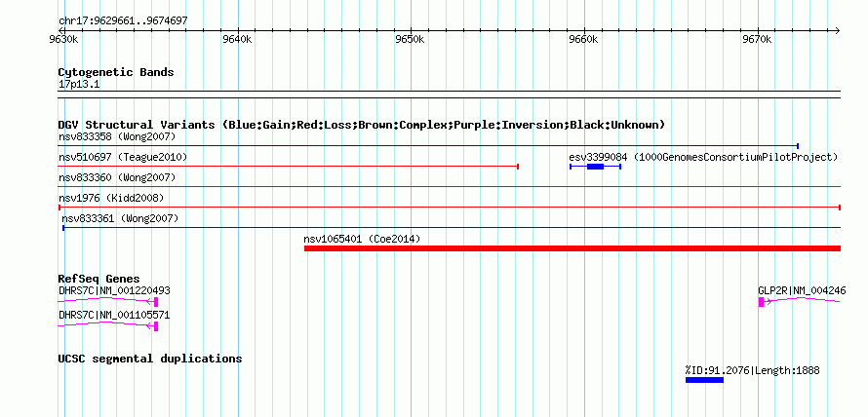Image resolution: width=868 pixels, height=417 pixels.
Task: Click the %ID:91.2076|Length:1888 duplication label
Action: tap(752, 370)
